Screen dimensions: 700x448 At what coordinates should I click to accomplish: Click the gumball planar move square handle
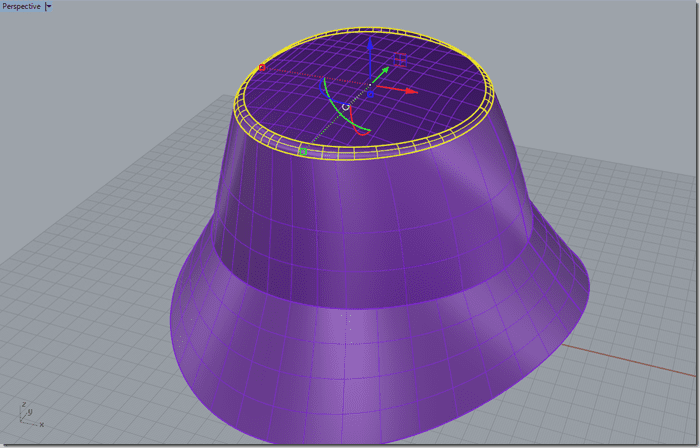point(400,61)
